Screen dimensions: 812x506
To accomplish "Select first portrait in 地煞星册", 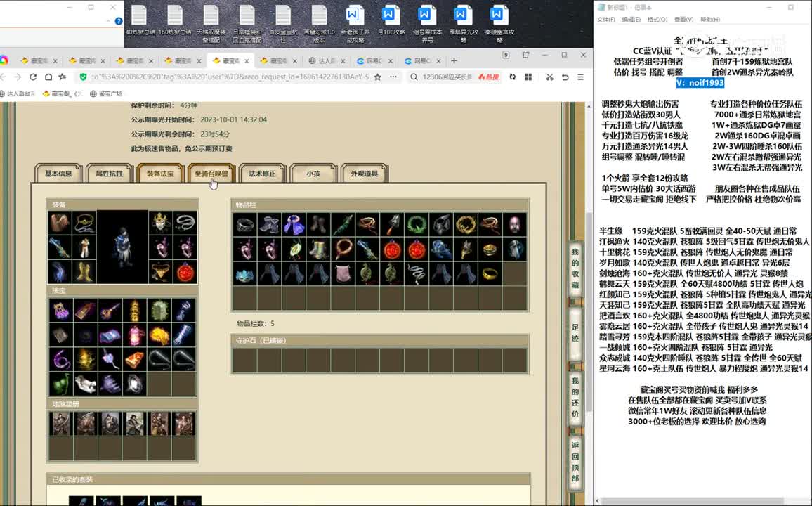I will point(60,423).
